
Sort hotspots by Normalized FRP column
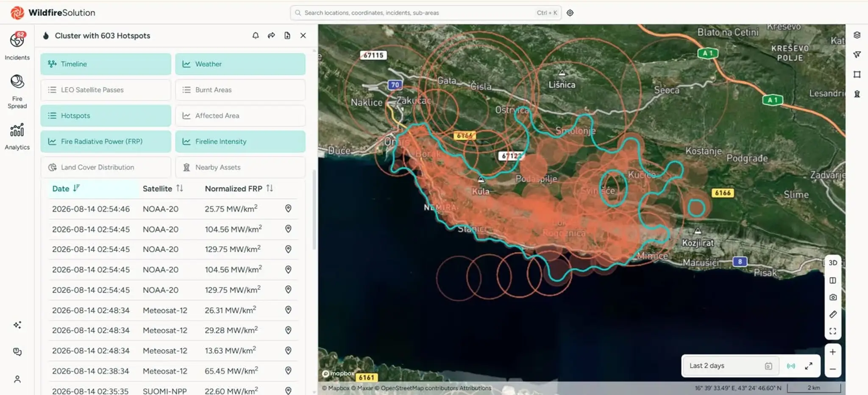pyautogui.click(x=239, y=189)
